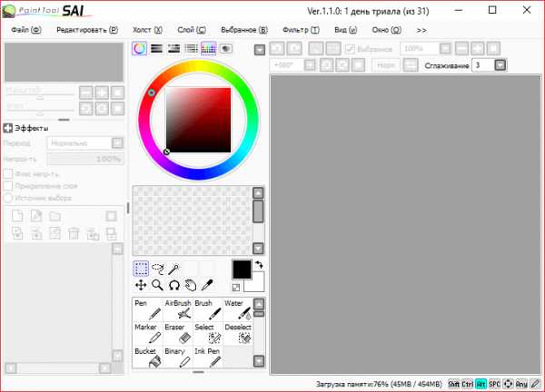Choose the hand pan tool
This screenshot has width=545, height=392.
(191, 285)
